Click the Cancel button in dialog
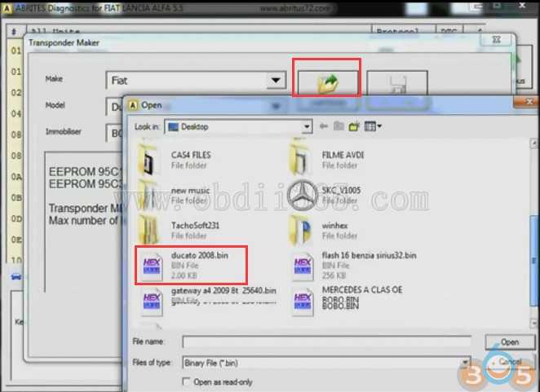This screenshot has height=392, width=540. click(x=510, y=362)
